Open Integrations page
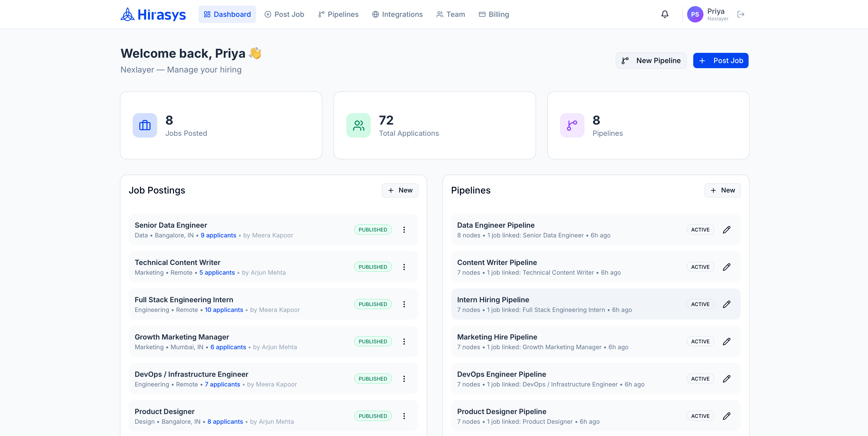The width and height of the screenshot is (868, 436). pos(397,14)
